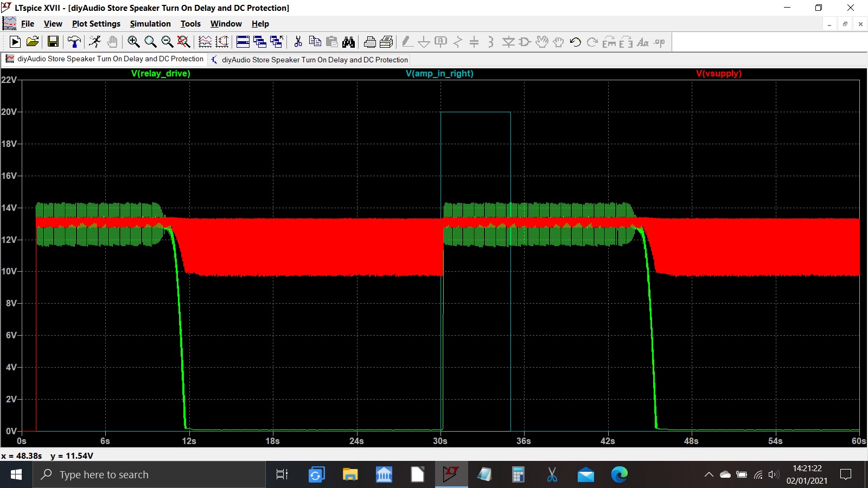Open the Windows Start menu

16,474
